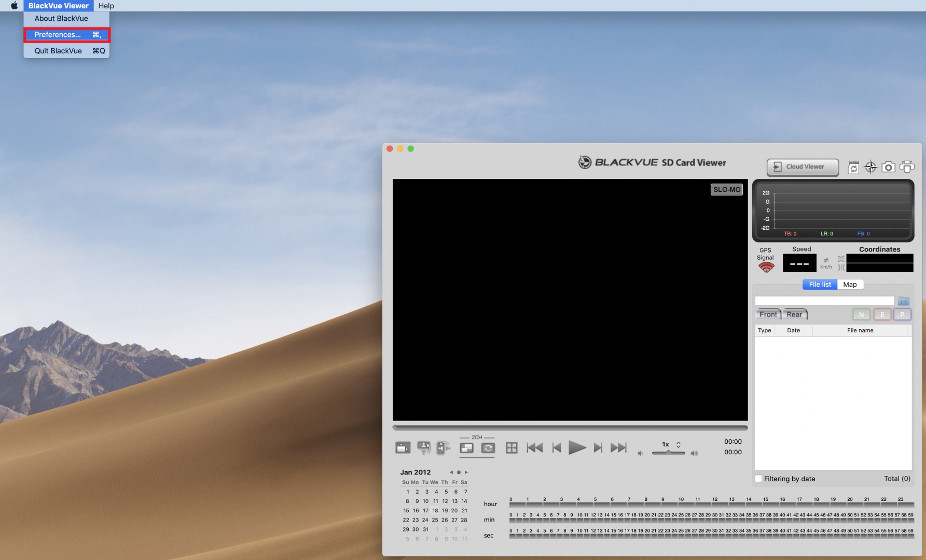
Task: Open the Apple menu
Action: click(x=14, y=6)
